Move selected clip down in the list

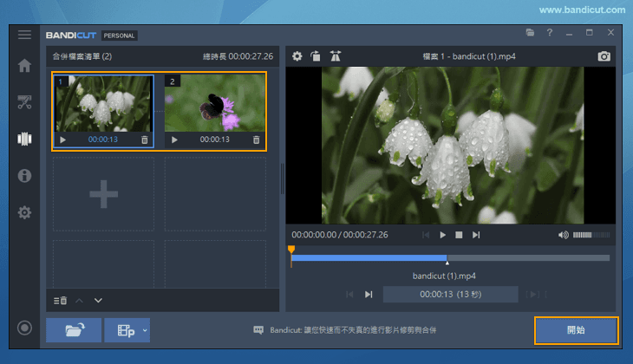click(x=98, y=301)
